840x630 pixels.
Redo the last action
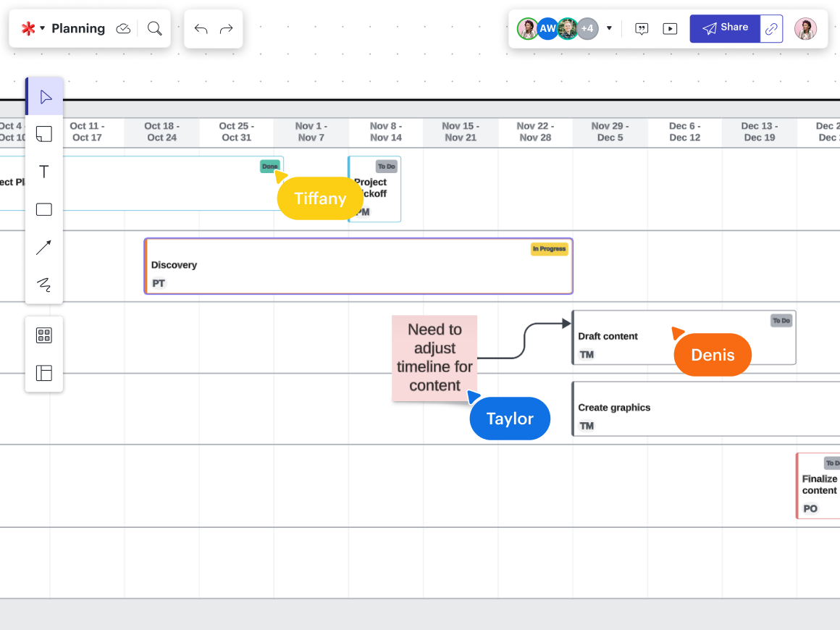pos(227,29)
